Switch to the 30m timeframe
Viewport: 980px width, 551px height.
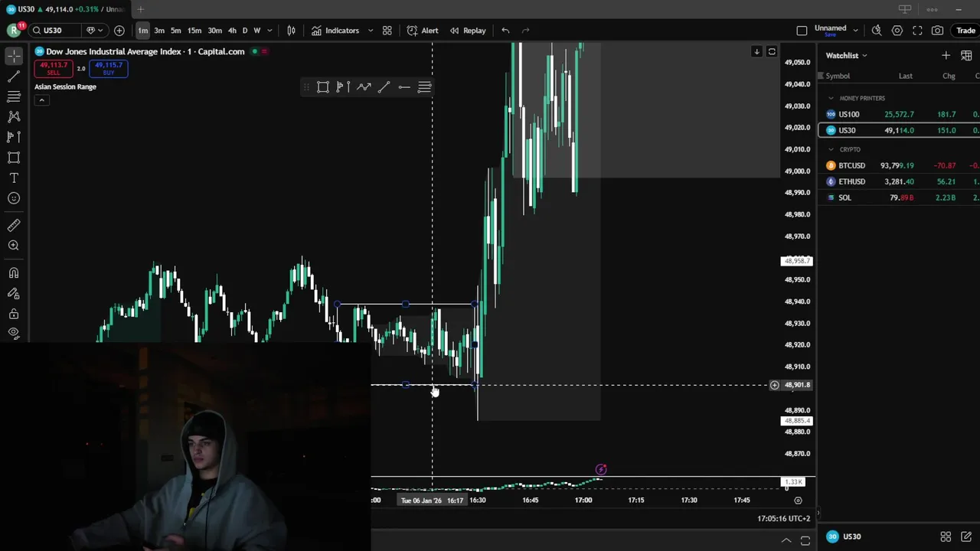tap(214, 31)
